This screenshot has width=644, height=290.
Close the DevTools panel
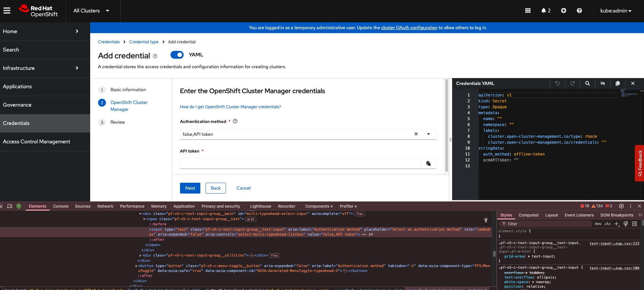click(639, 206)
